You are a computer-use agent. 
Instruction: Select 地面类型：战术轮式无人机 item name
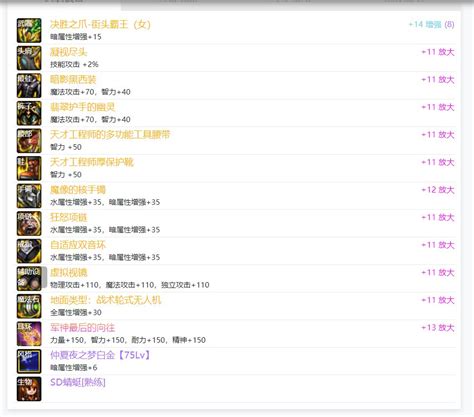point(105,300)
